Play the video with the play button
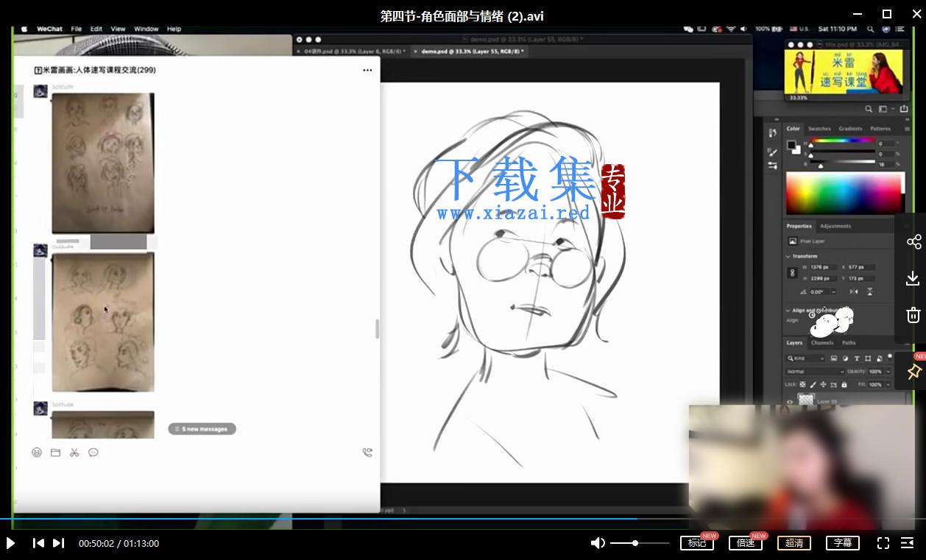The image size is (926, 560). 11,543
